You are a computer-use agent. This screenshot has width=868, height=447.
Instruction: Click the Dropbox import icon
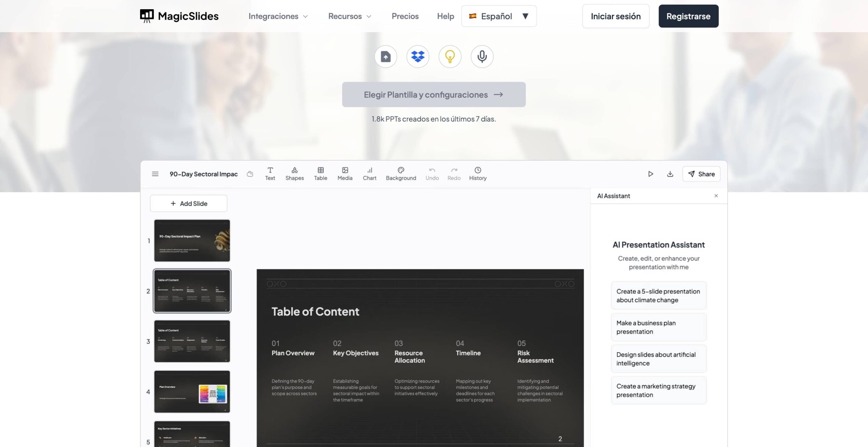[418, 56]
